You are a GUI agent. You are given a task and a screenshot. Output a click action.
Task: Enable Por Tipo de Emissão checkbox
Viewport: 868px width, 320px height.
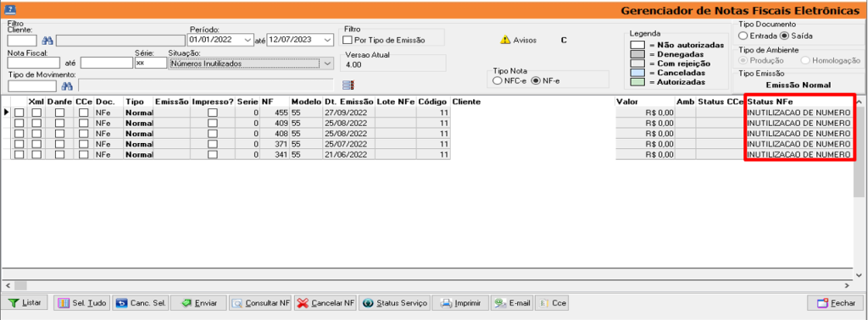(348, 40)
